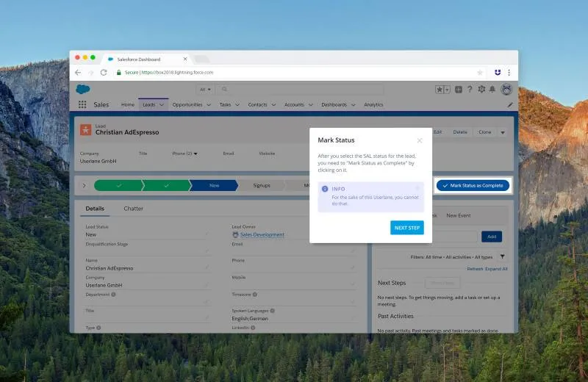Expand the Dashboards tab chevron
The height and width of the screenshot is (382, 588).
tap(353, 105)
